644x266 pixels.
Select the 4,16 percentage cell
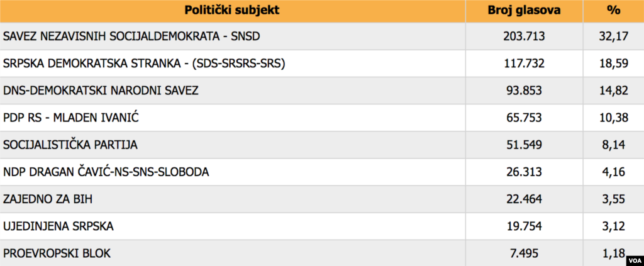click(x=614, y=172)
